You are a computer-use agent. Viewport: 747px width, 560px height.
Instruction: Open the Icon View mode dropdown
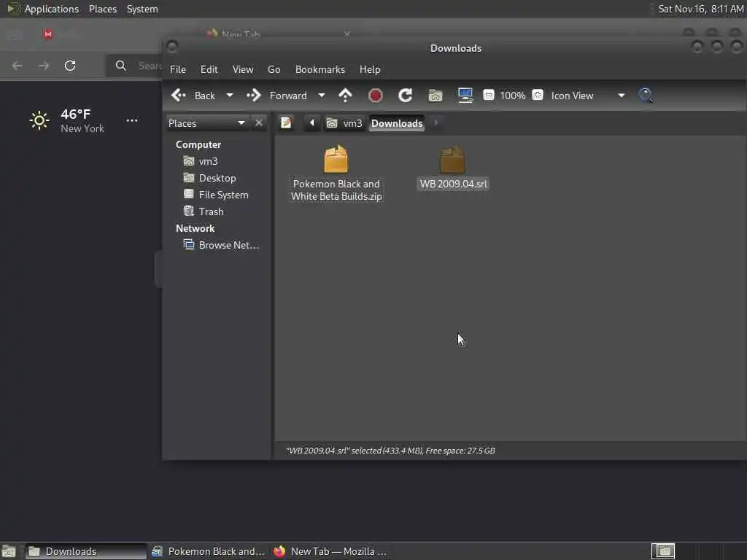[587, 96]
